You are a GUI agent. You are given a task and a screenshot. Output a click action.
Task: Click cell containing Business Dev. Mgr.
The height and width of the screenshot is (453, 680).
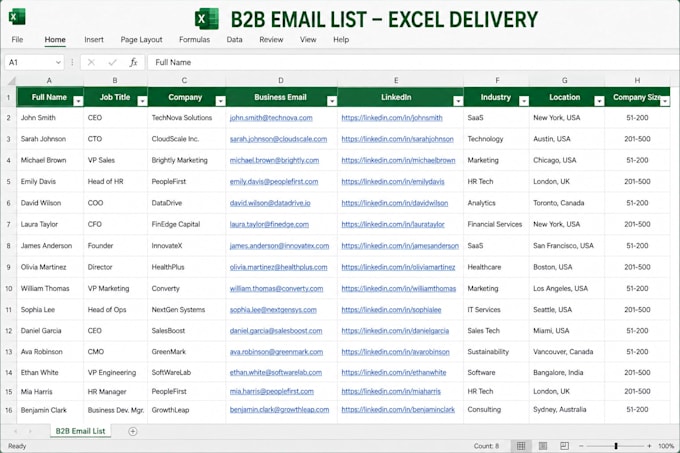tap(115, 410)
